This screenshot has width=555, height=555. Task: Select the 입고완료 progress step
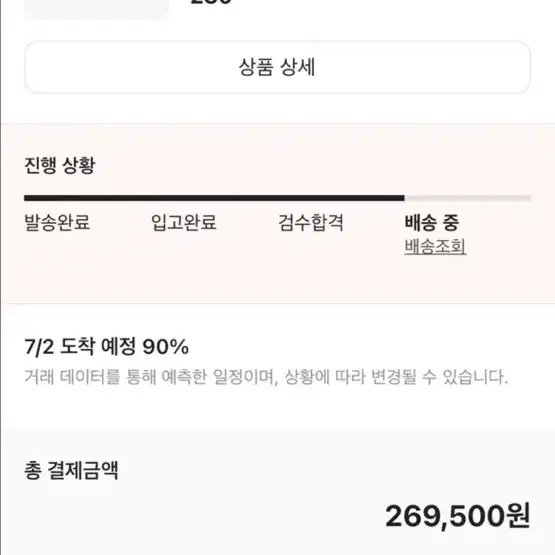(x=184, y=223)
